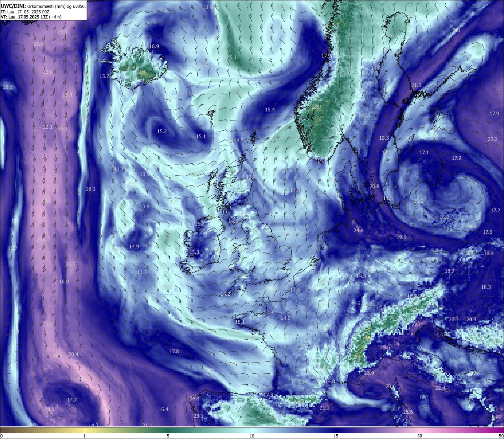Click the 14.4 value label
Viewport: 504px width, 439px height.
point(376,68)
